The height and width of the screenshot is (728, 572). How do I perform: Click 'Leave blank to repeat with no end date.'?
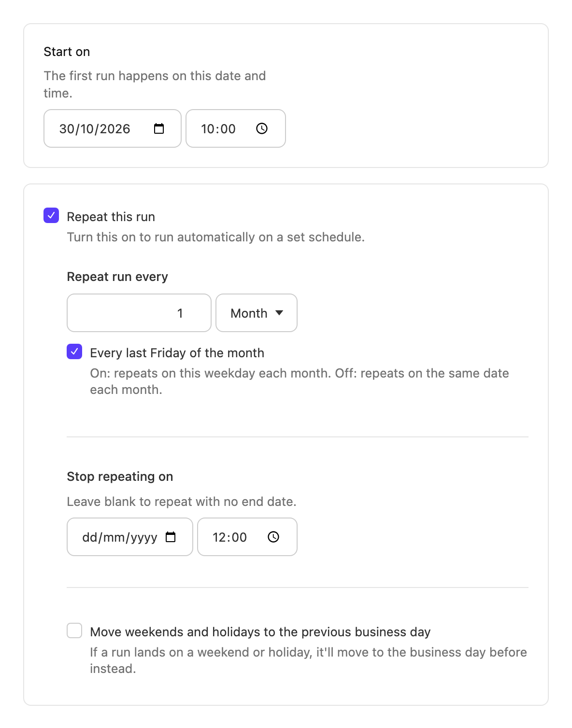[x=182, y=502]
